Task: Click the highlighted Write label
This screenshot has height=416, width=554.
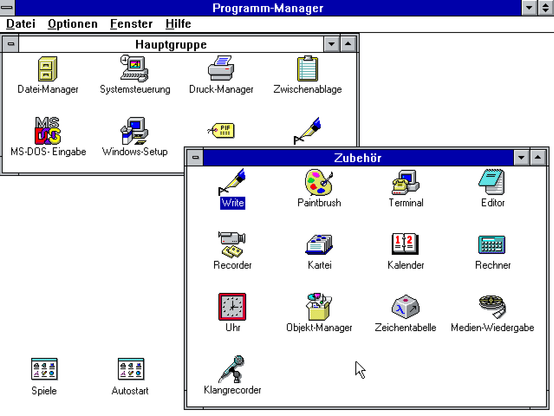Action: pos(232,203)
